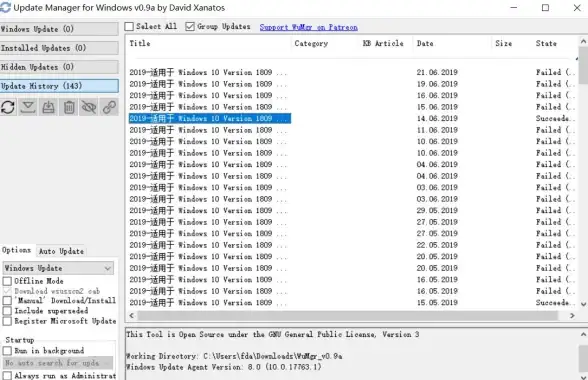Image resolution: width=588 pixels, height=380 pixels.
Task: Click the app logo in title bar
Action: [5, 8]
